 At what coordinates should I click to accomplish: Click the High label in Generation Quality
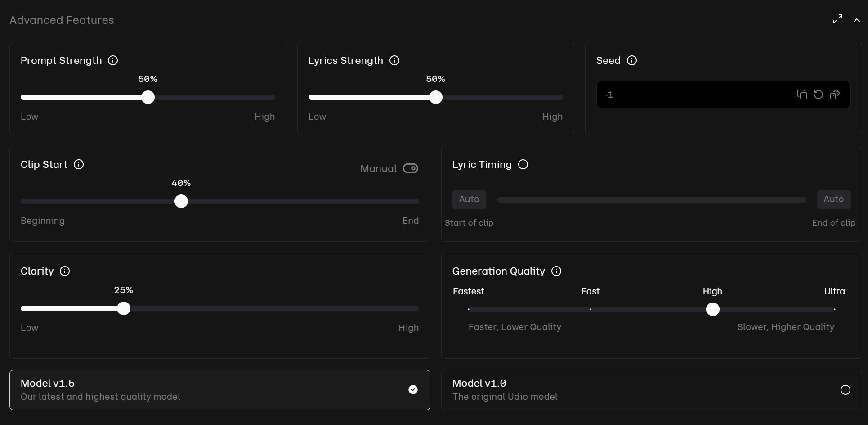[712, 291]
